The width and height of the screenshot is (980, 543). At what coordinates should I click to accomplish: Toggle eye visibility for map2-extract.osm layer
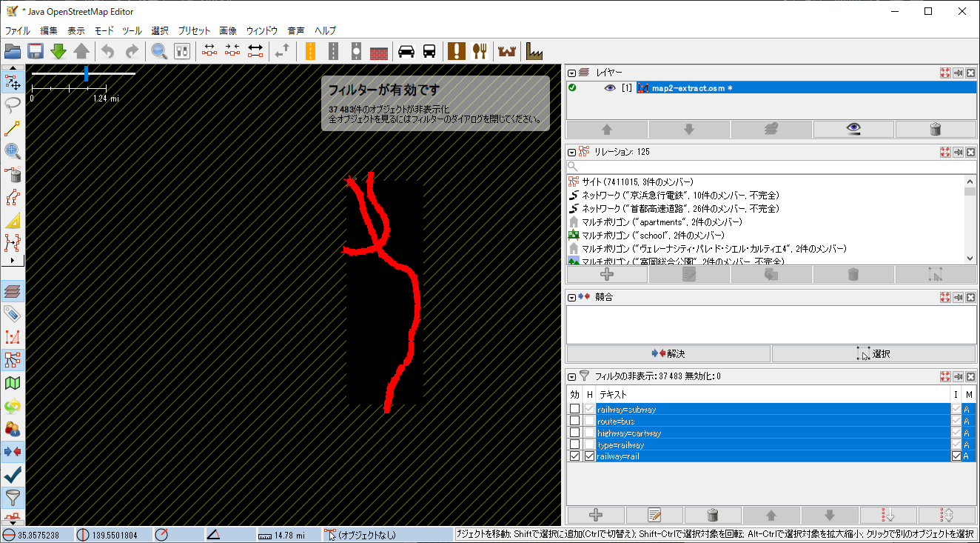[x=610, y=88]
